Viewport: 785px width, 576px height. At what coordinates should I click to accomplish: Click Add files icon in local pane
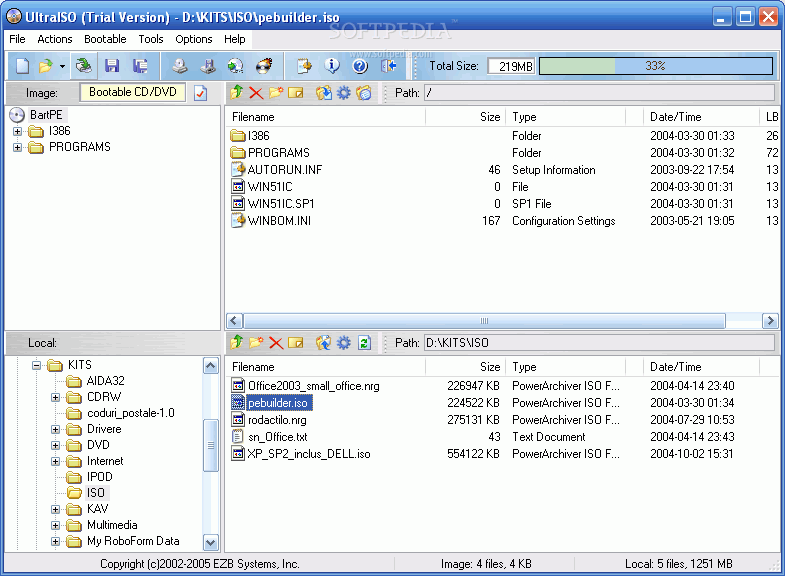(x=323, y=343)
